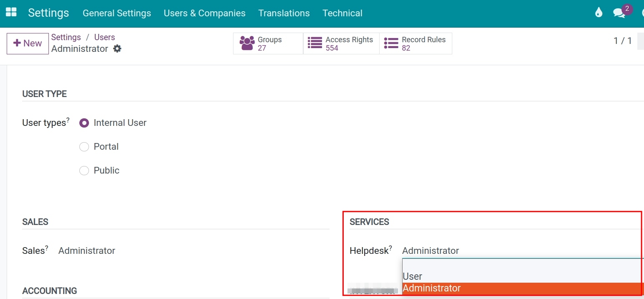Go back to Users breadcrumb link

point(104,37)
